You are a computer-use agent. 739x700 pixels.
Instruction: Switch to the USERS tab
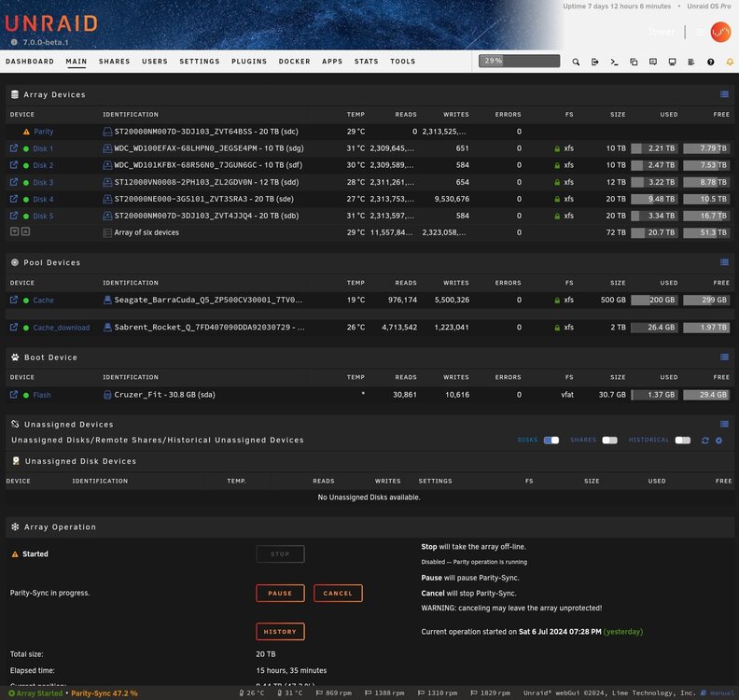click(x=155, y=62)
